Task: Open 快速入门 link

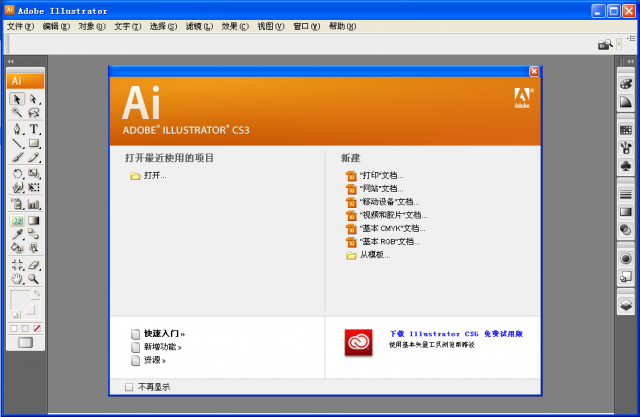Action: click(x=158, y=334)
